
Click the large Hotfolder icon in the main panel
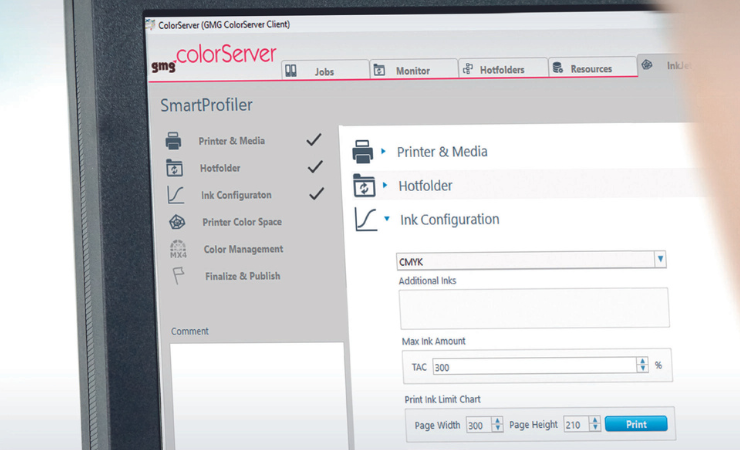point(364,185)
